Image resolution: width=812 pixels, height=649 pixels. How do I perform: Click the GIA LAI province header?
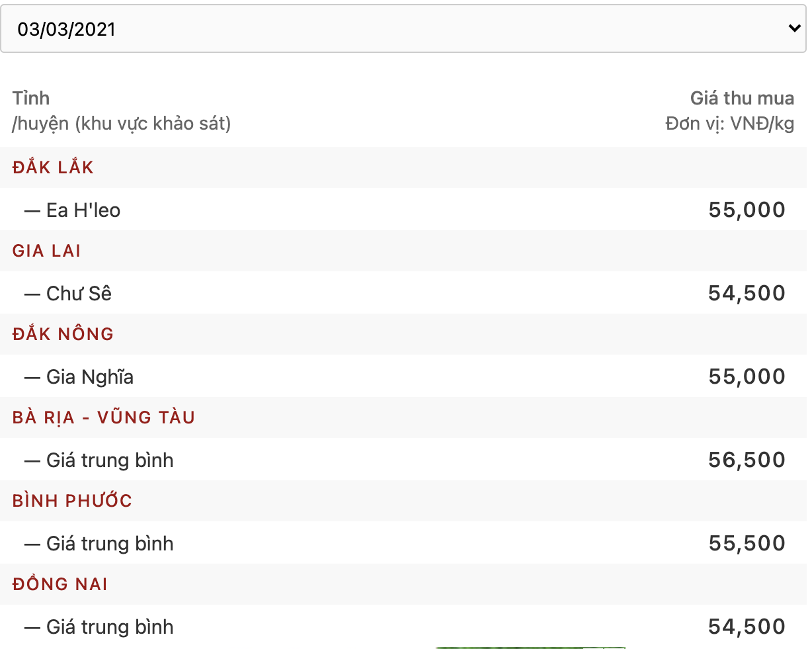pyautogui.click(x=46, y=251)
